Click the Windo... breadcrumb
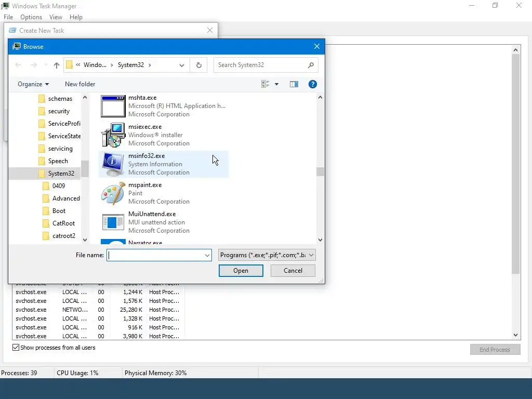The height and width of the screenshot is (399, 532). [95, 65]
